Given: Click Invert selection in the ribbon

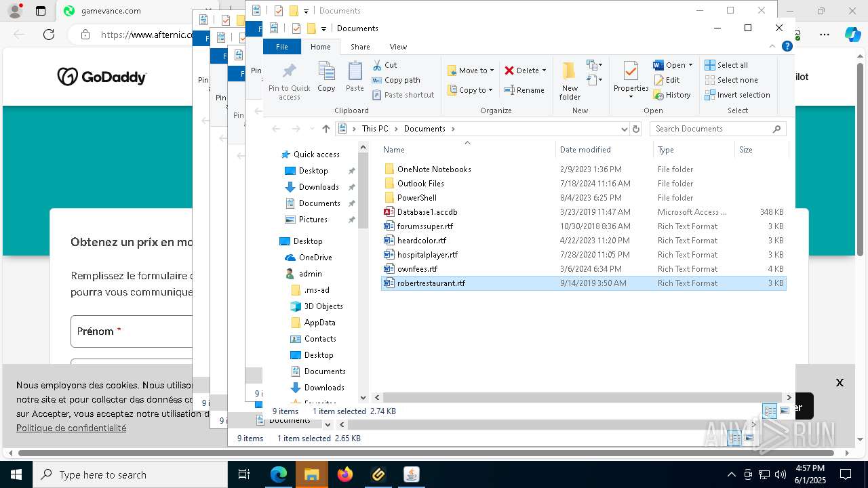Looking at the screenshot, I should (x=737, y=95).
